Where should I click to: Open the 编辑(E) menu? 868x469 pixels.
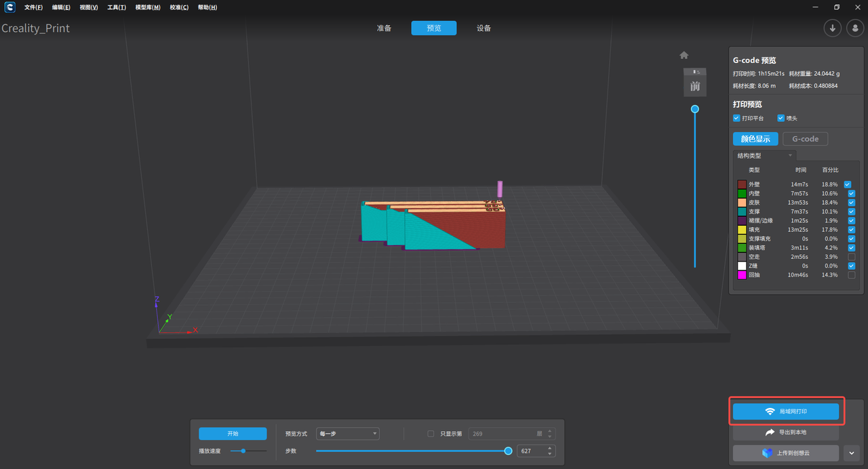point(61,7)
